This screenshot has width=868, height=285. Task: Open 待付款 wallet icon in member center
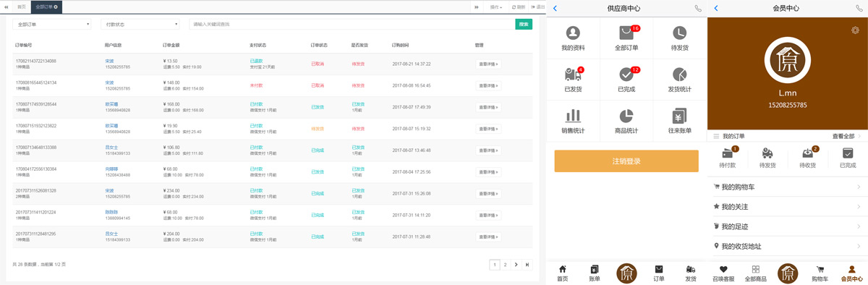click(728, 157)
